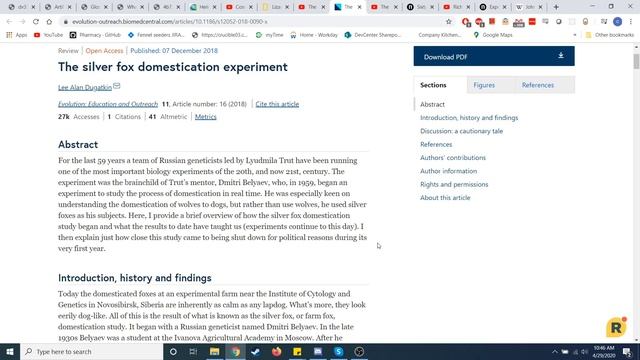640x360 pixels.
Task: Expand the bookmarks bar overflow arrow
Action: 575,35
